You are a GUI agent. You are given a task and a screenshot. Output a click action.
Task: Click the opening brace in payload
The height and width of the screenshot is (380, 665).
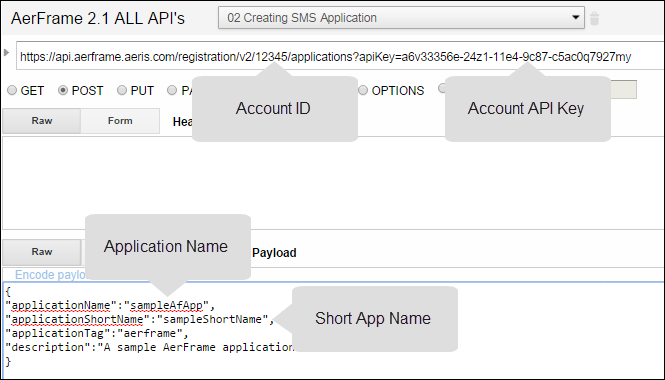click(8, 291)
